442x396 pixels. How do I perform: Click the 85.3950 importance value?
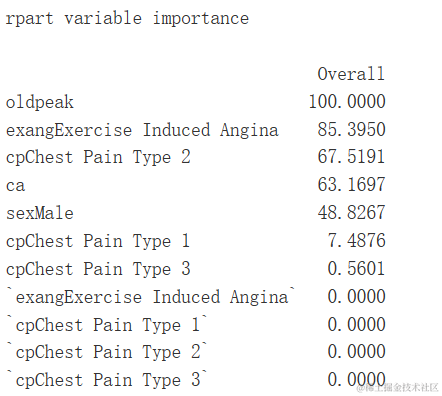[x=351, y=129]
